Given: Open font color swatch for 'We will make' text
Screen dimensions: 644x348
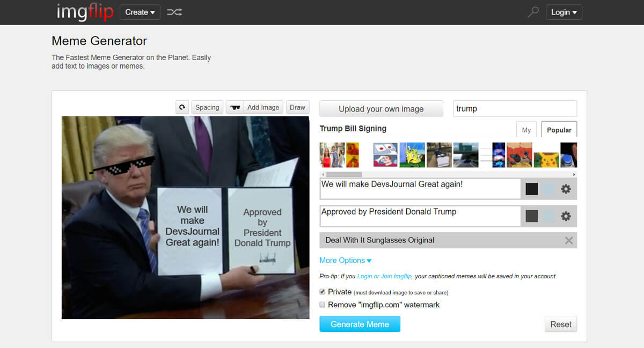Looking at the screenshot, I should pos(532,189).
